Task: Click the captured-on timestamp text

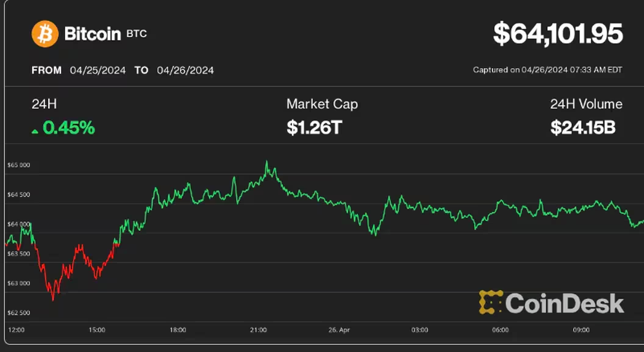Action: [x=547, y=70]
